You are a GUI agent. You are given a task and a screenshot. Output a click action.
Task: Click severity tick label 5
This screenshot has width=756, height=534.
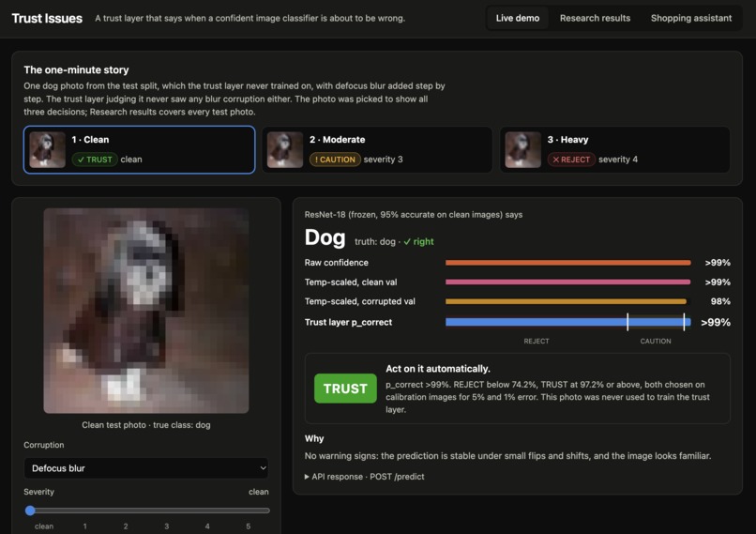249,526
